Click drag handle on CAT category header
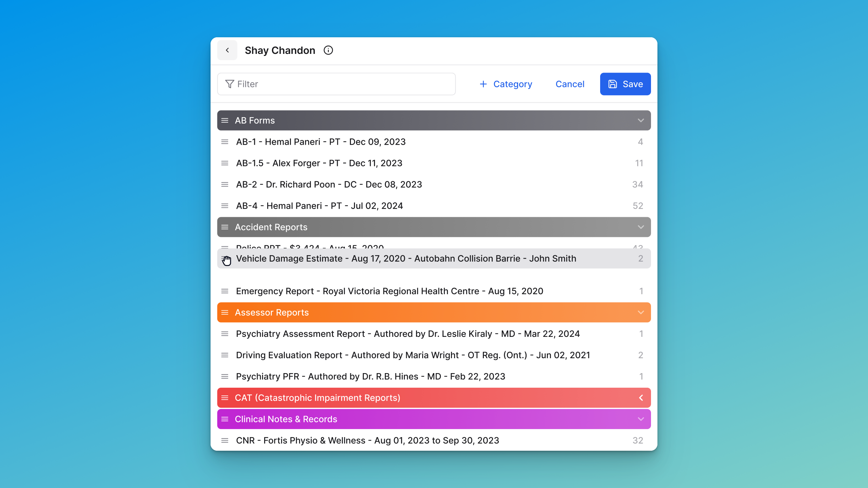This screenshot has width=868, height=488. [225, 398]
